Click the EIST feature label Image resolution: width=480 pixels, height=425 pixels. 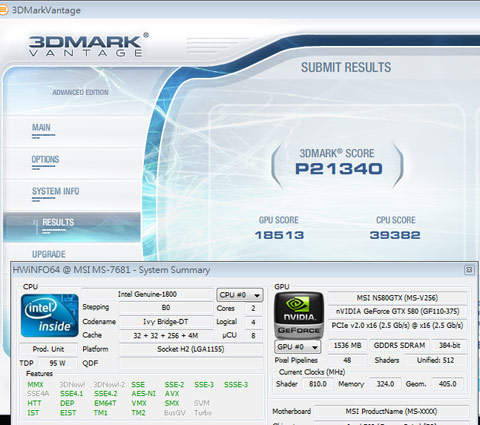[68, 413]
